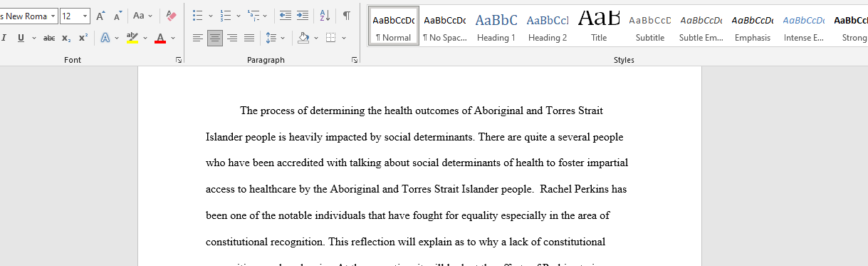Increase paragraph indent
The image size is (868, 266).
[303, 16]
